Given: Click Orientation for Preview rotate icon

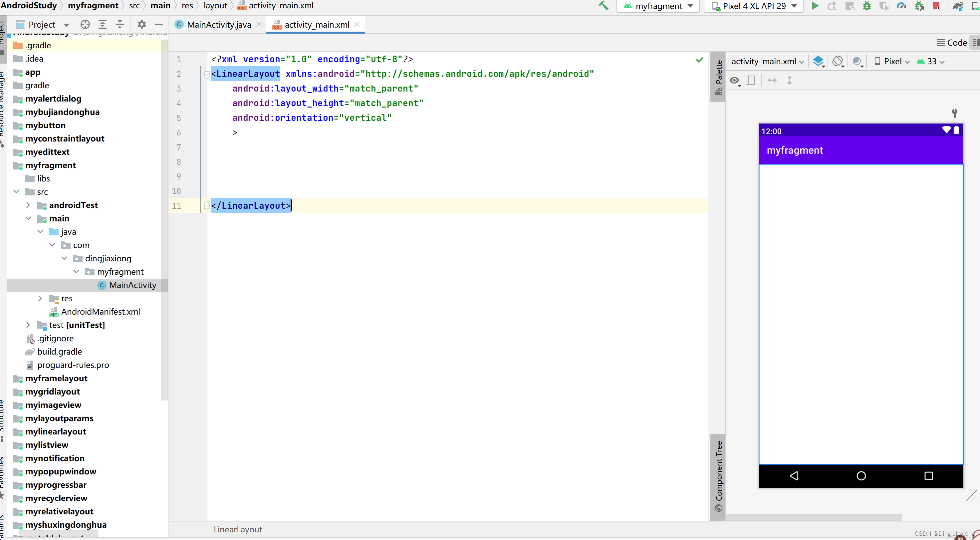Looking at the screenshot, I should point(838,61).
